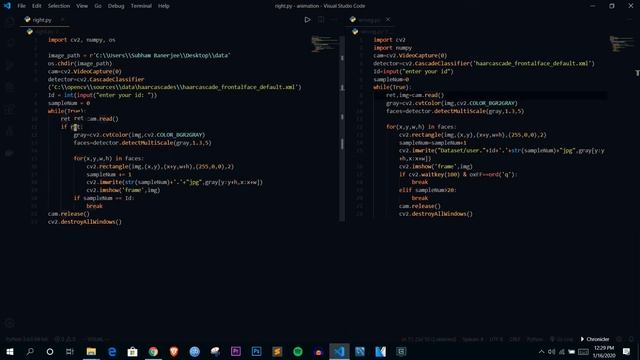Open the Extensions view in activity bar
Image resolution: width=640 pixels, height=360 pixels.
point(10,109)
